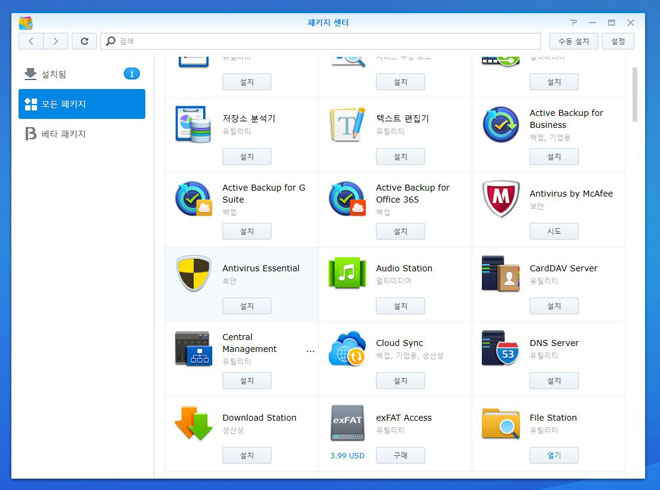Open the Active Backup for G Suite icon
This screenshot has width=660, height=490.
click(x=193, y=199)
